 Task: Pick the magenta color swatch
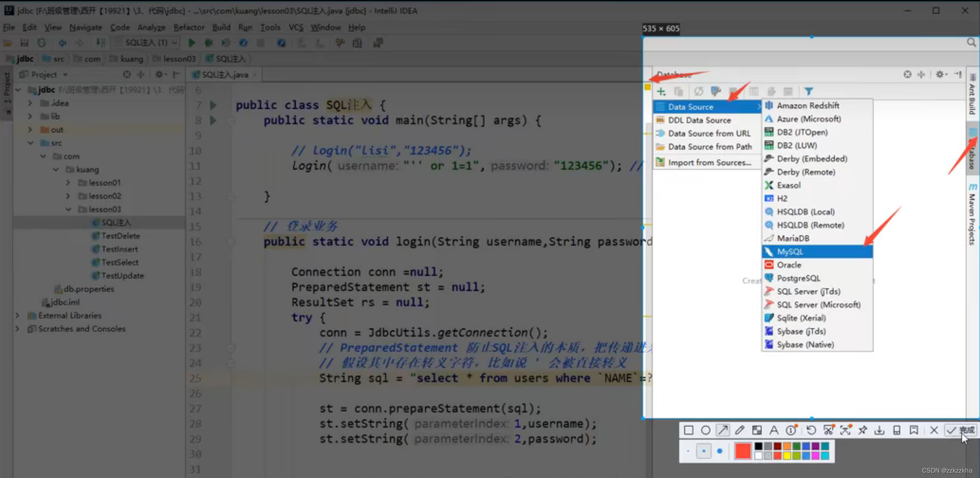815,456
